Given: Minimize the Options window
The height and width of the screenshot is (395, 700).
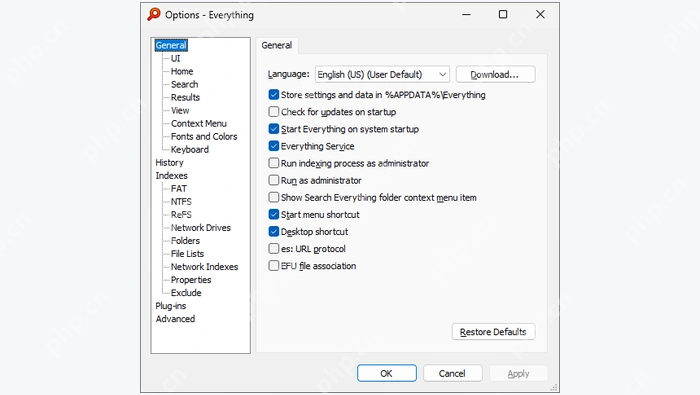Looking at the screenshot, I should [x=467, y=15].
